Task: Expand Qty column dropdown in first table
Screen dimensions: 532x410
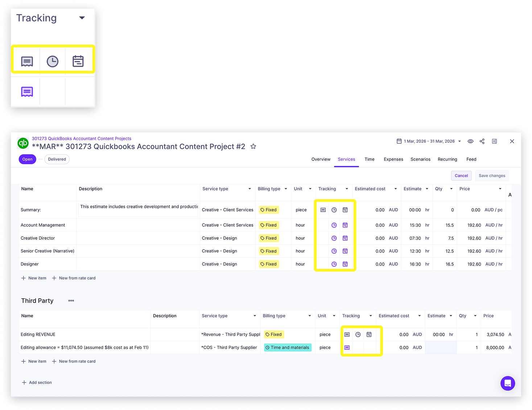Action: [x=451, y=189]
